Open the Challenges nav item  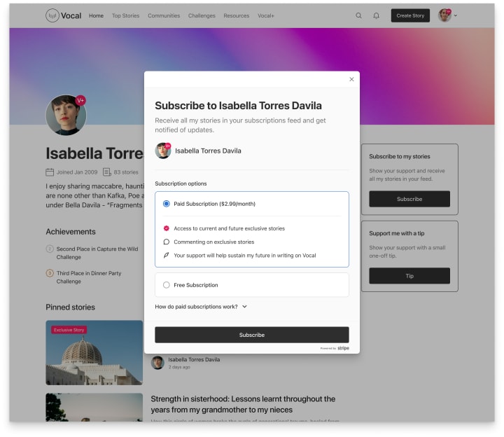coord(202,15)
